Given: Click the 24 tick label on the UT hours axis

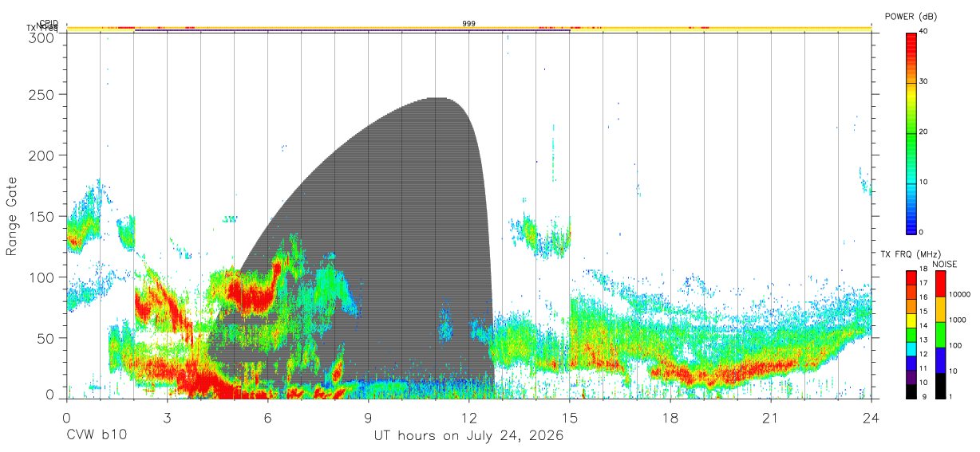Looking at the screenshot, I should [x=871, y=417].
